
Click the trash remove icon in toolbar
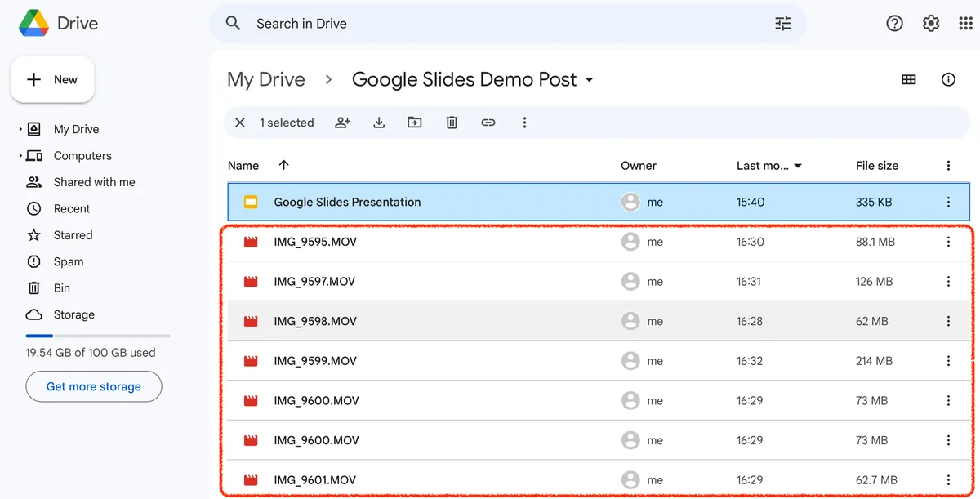click(452, 123)
